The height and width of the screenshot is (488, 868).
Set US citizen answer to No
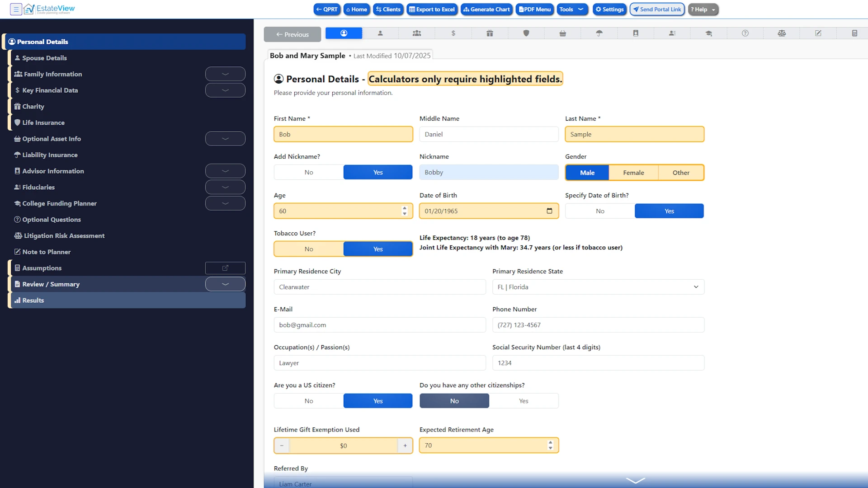click(x=308, y=400)
